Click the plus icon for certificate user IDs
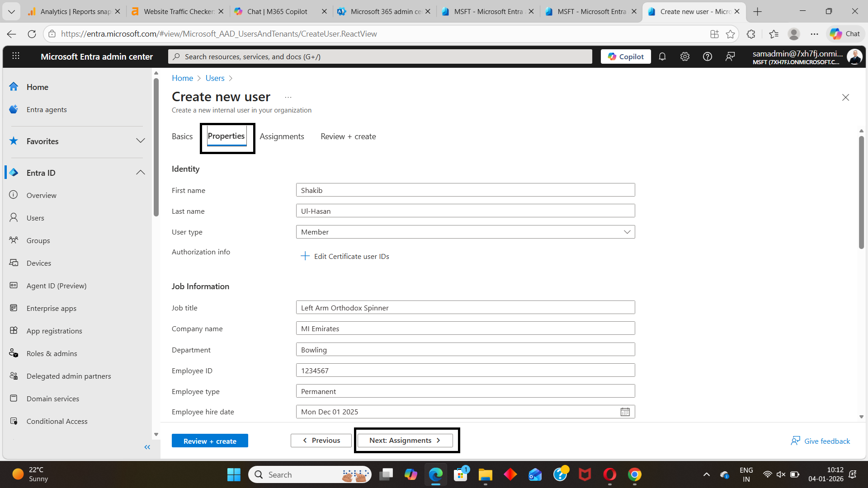This screenshot has width=868, height=488. (305, 256)
